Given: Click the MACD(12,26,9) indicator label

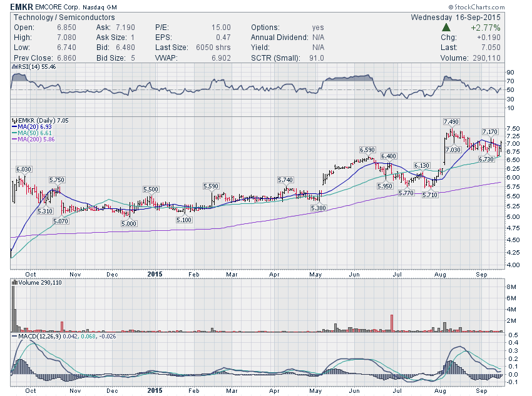Looking at the screenshot, I should (x=40, y=337).
